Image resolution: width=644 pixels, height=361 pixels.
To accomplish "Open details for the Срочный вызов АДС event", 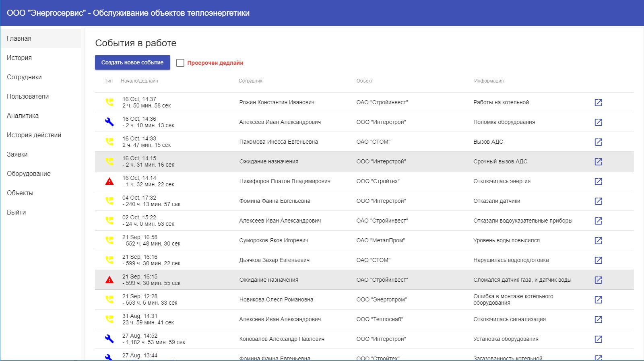I will [x=599, y=162].
